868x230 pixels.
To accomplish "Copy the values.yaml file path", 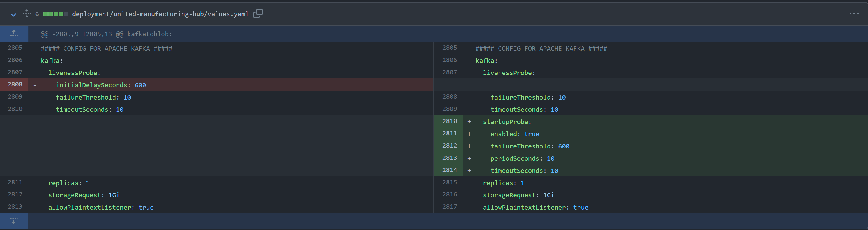I will (258, 13).
